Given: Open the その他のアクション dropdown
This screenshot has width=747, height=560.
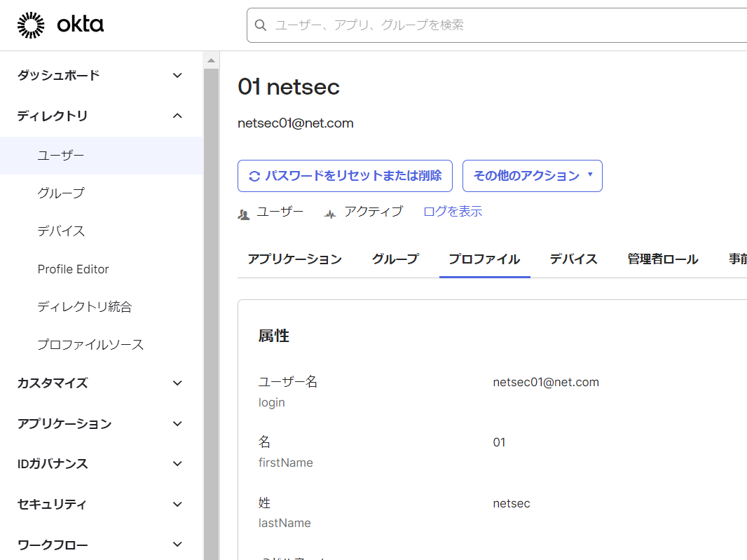Looking at the screenshot, I should (532, 176).
